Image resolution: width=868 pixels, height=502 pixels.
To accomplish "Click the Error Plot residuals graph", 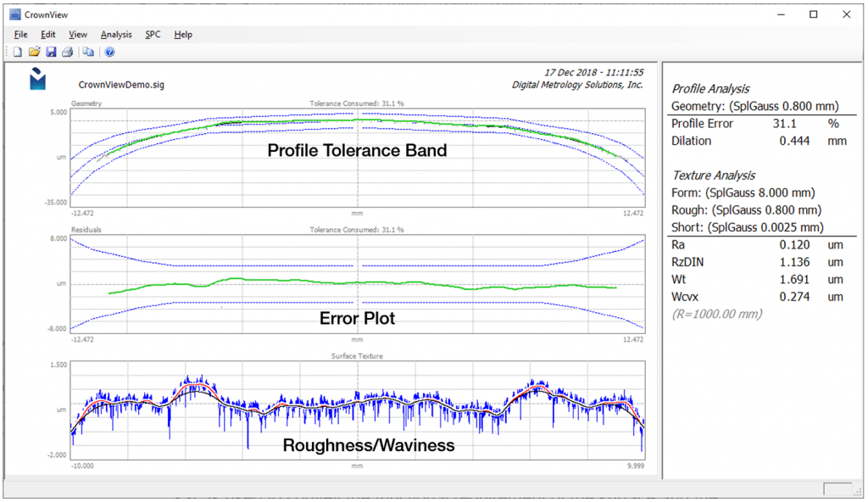I will tap(356, 284).
